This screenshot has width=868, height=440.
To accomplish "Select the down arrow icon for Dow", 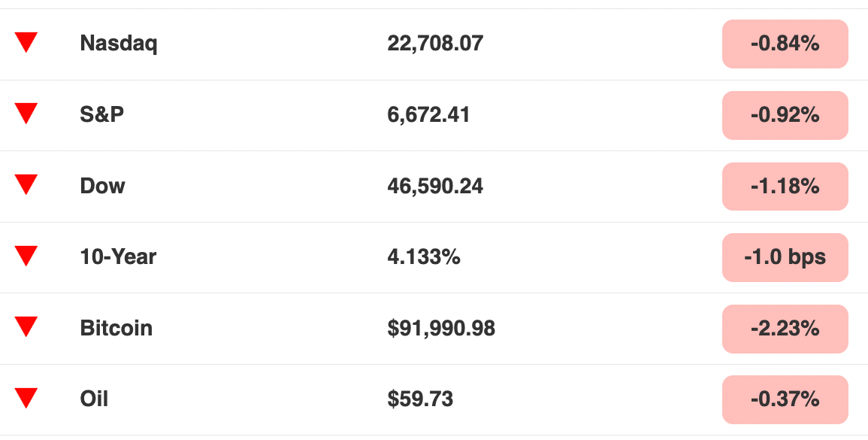I will (26, 185).
